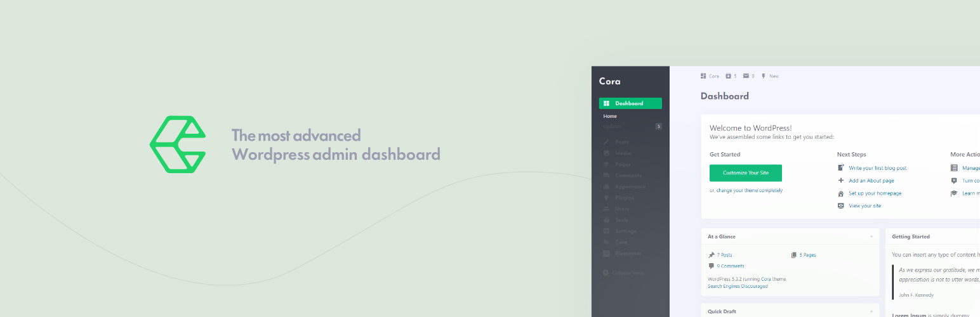The width and height of the screenshot is (980, 317).
Task: Click the Cora title at sidebar top
Action: [610, 81]
